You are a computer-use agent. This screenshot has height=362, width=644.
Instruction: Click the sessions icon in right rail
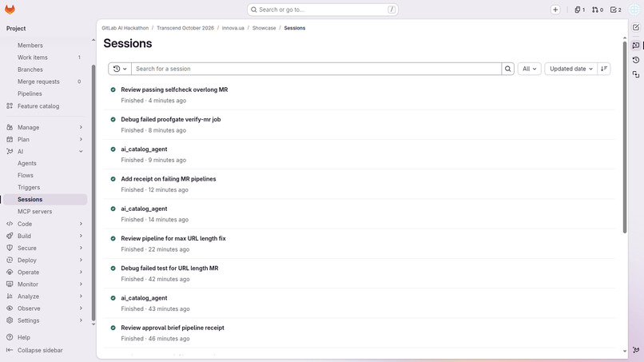pyautogui.click(x=636, y=74)
